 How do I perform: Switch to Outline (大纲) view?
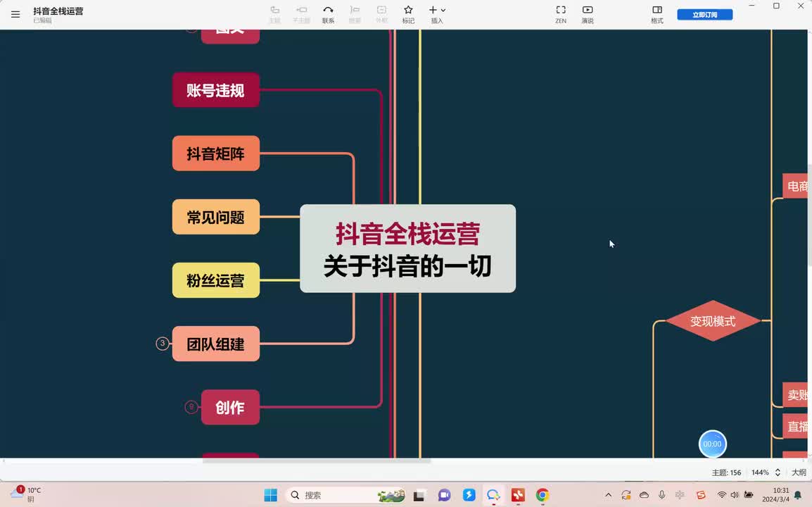[x=799, y=472]
